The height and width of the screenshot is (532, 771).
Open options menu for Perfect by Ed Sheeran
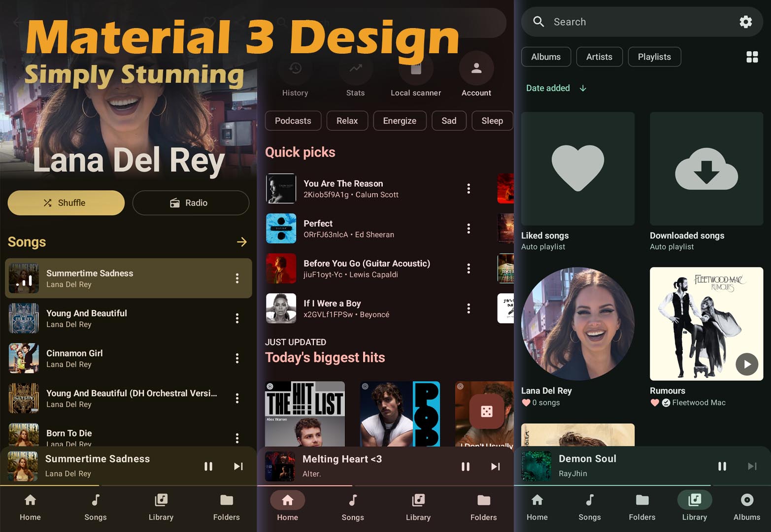click(469, 229)
